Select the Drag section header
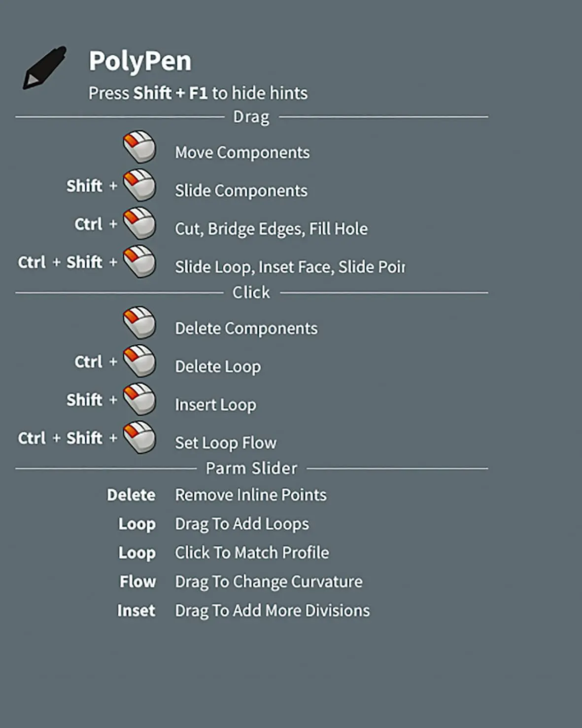The width and height of the screenshot is (582, 728). coord(251,117)
